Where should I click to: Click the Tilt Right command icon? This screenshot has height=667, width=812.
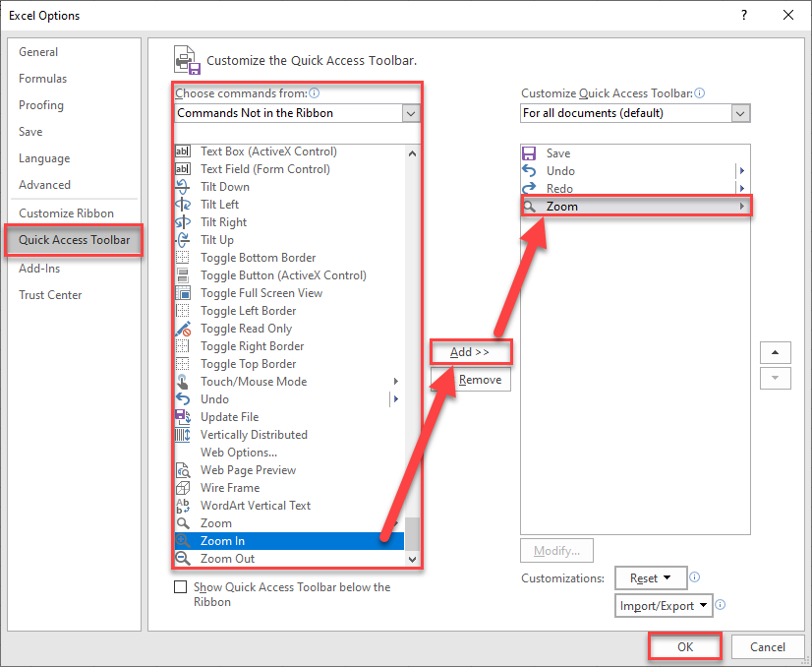183,221
